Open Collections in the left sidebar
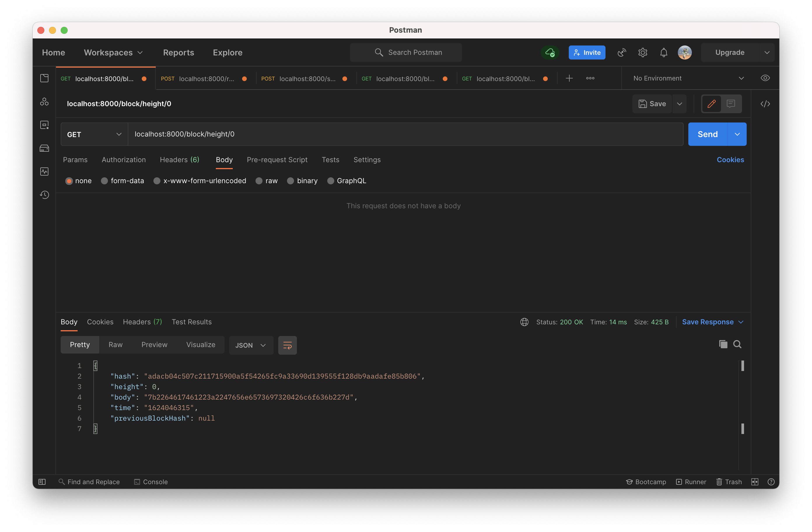Screen dimensions: 812x532 tap(44, 78)
